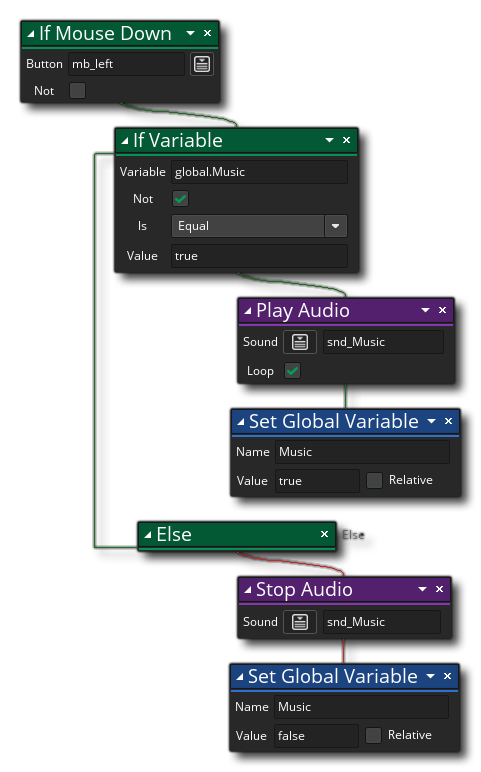Close the If Variable node

pos(346,140)
